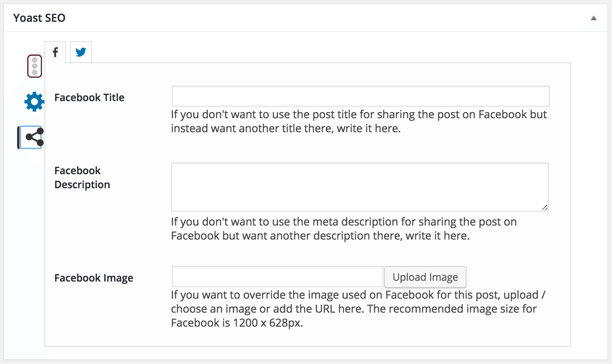
Task: Click the help text below Facebook Title
Action: pos(358,121)
